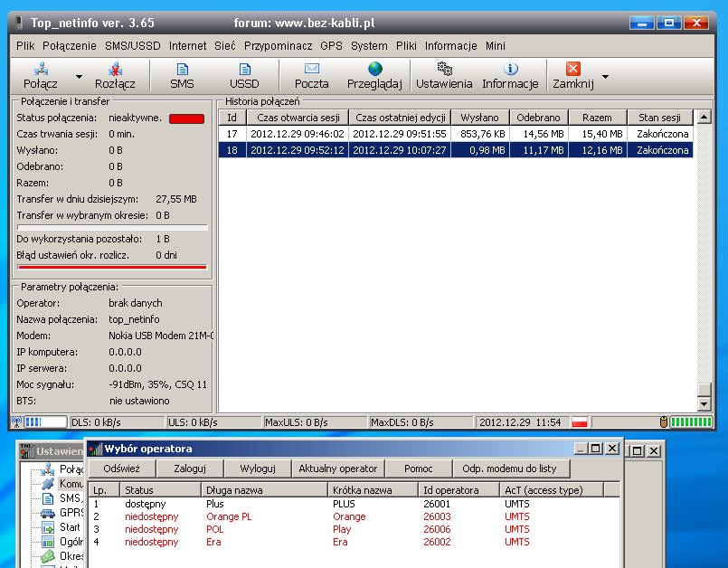Expand the dropdown arrow next to Połącz

tap(79, 77)
